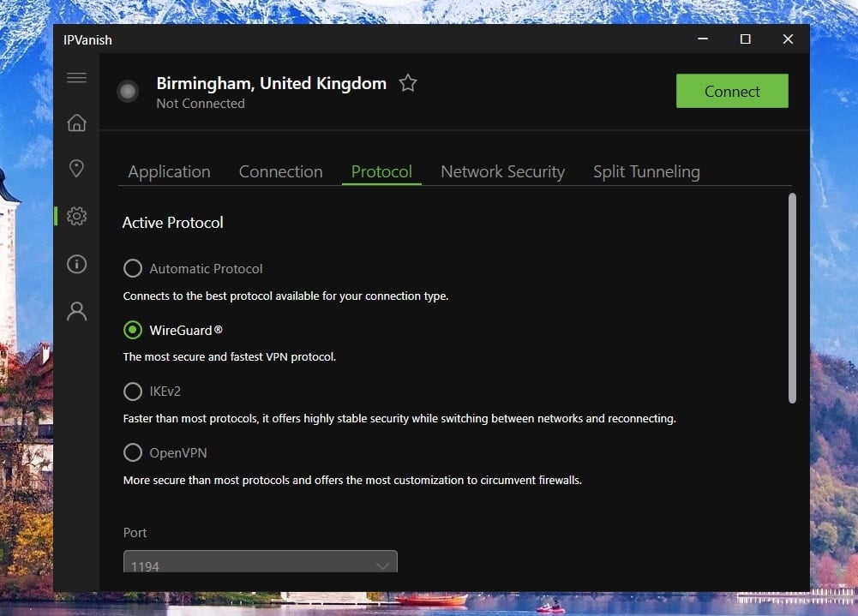Go to Home via house icon
This screenshot has width=858, height=616.
coord(76,123)
